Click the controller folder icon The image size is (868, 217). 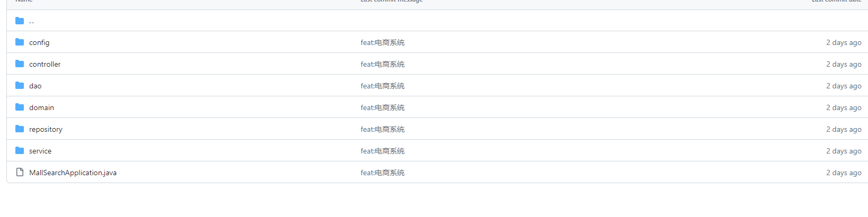(x=20, y=64)
